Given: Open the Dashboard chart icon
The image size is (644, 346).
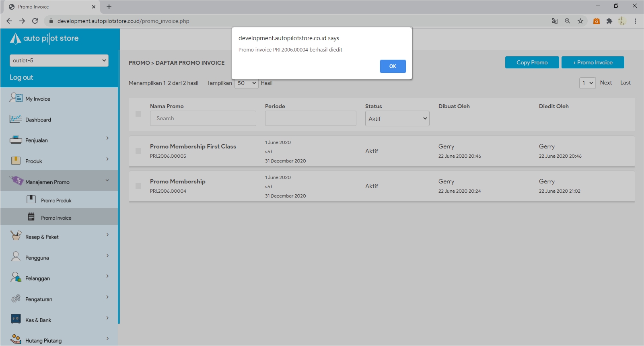Looking at the screenshot, I should [x=16, y=119].
